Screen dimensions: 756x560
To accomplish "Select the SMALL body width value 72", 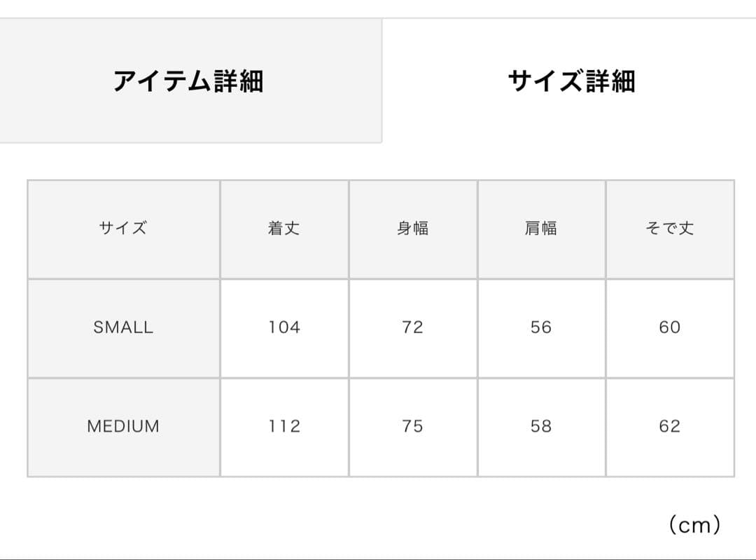I will [412, 327].
